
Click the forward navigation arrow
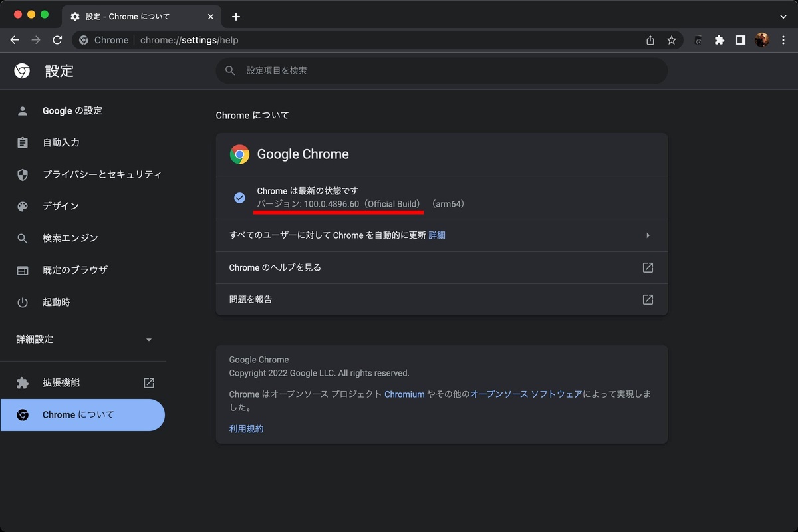[x=36, y=40]
